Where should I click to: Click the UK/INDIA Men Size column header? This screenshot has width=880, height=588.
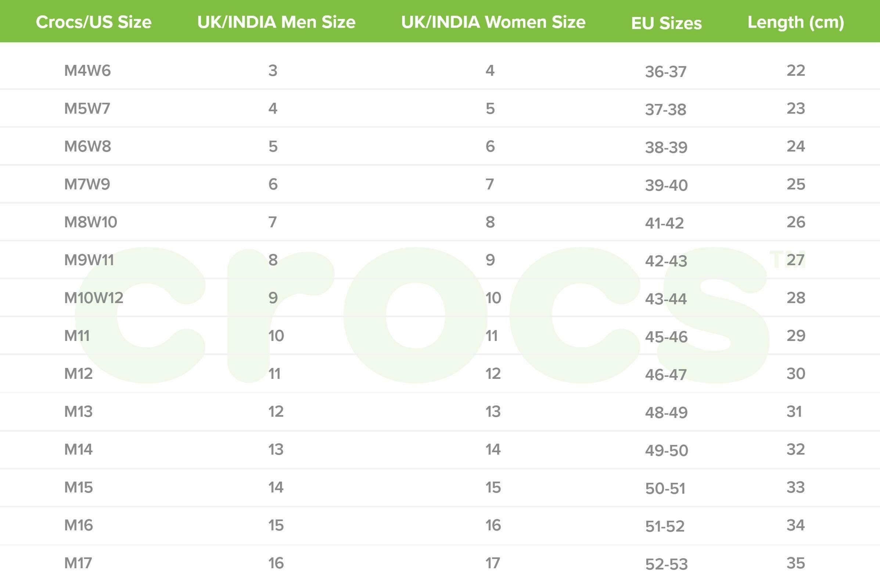click(276, 22)
